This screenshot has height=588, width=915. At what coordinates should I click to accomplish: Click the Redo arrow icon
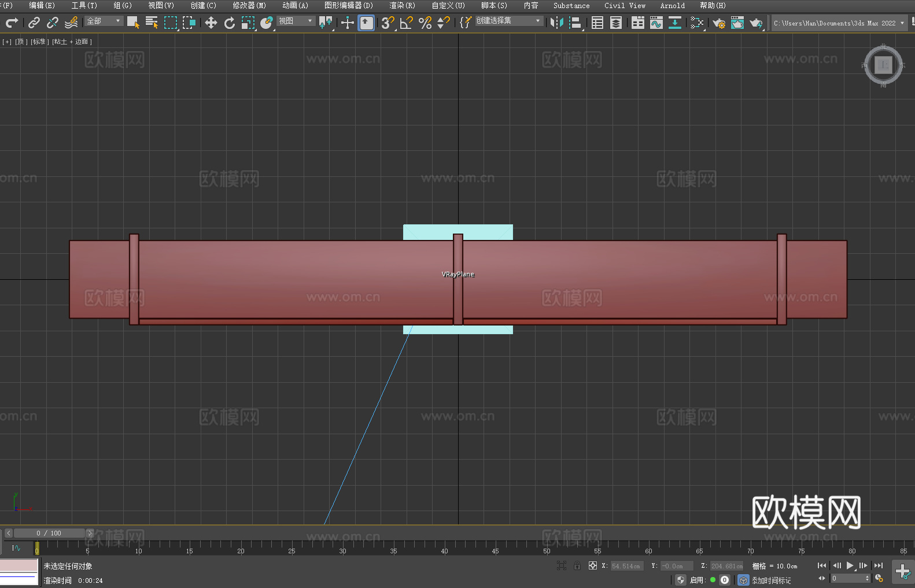[x=12, y=23]
